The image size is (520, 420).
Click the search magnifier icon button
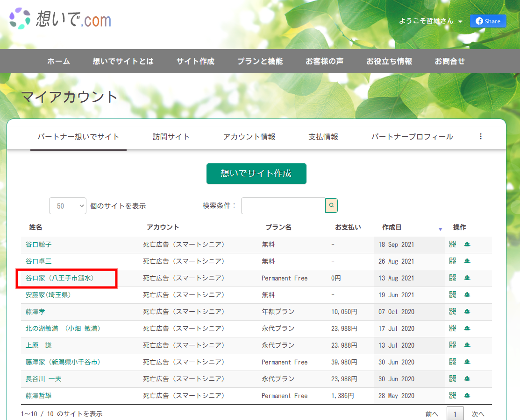[x=331, y=205]
